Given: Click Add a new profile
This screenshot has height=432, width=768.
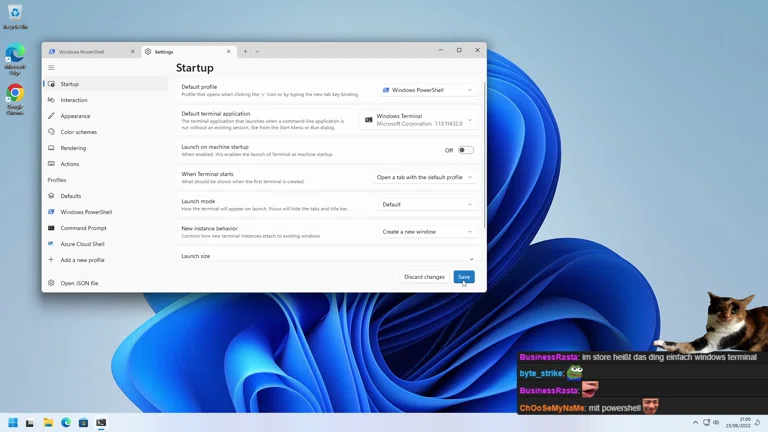Looking at the screenshot, I should click(x=82, y=260).
